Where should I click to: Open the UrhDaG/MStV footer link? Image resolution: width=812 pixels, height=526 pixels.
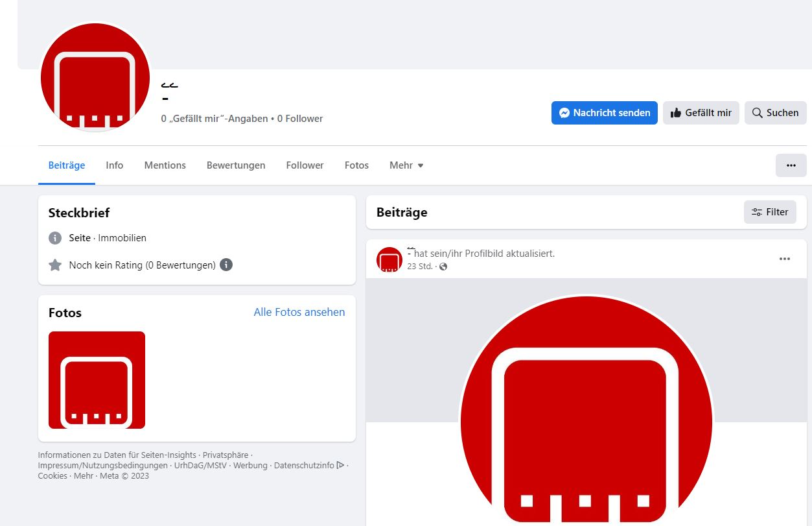click(x=200, y=466)
